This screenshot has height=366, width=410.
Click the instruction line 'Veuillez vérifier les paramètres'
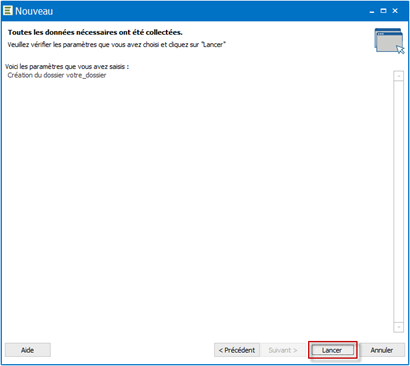click(x=117, y=45)
